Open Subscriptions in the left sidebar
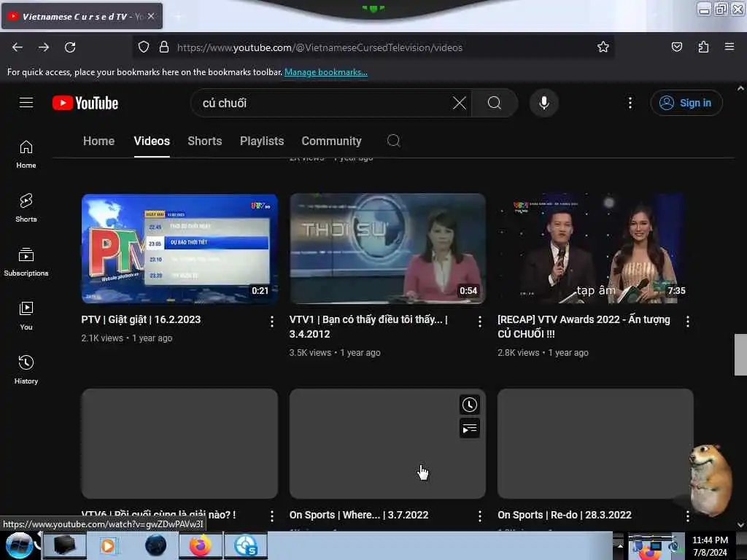The width and height of the screenshot is (747, 560). pos(26,262)
